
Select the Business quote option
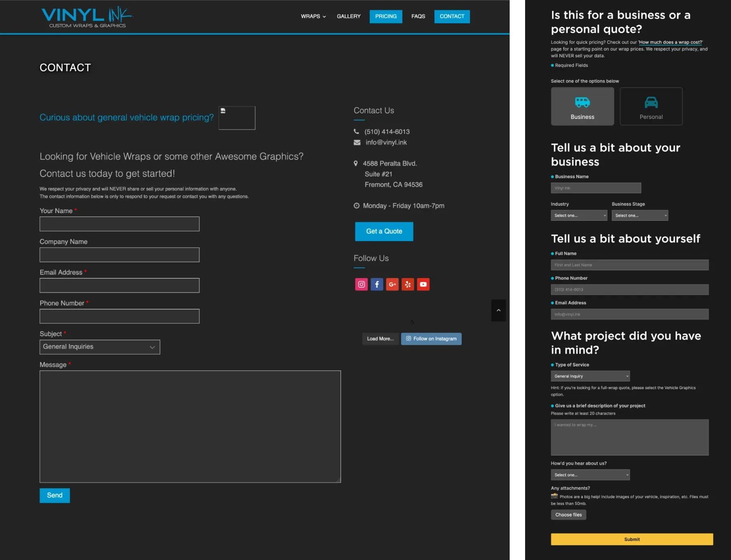[x=582, y=106]
